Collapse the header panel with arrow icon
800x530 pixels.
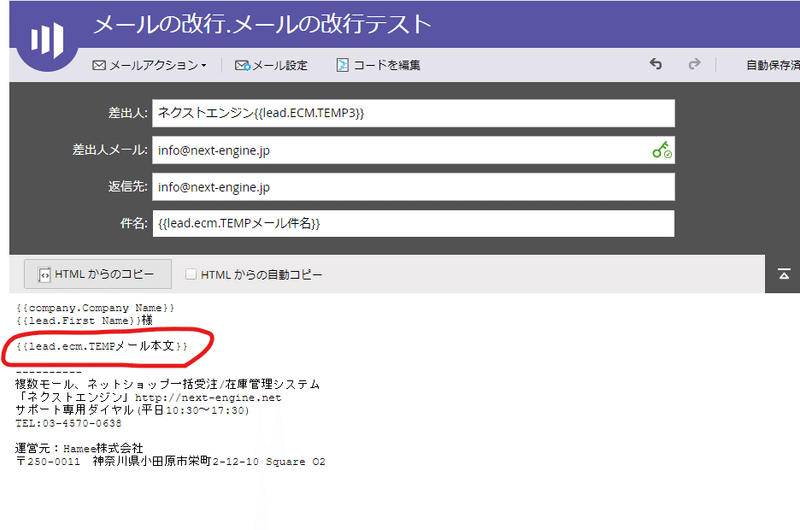(x=784, y=274)
